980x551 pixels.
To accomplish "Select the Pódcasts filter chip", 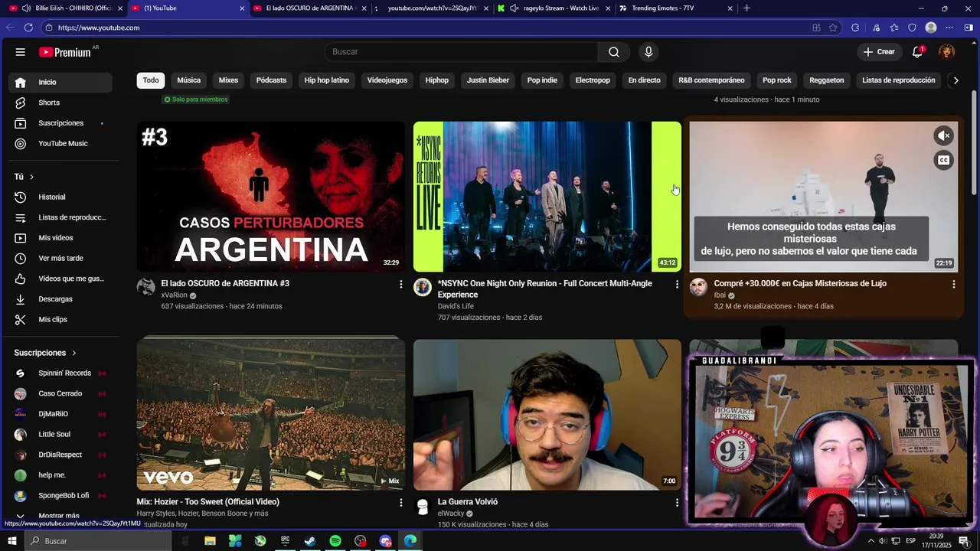I will (x=271, y=80).
